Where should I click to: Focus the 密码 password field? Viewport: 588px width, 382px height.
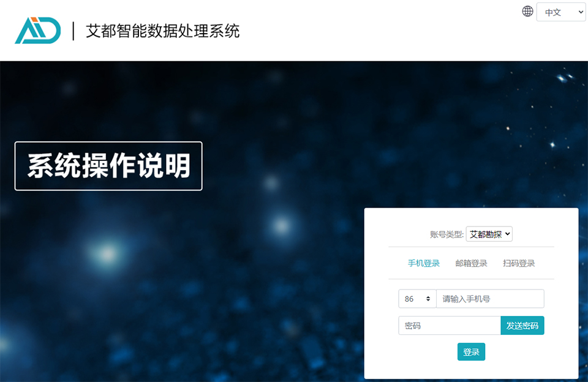(x=449, y=326)
